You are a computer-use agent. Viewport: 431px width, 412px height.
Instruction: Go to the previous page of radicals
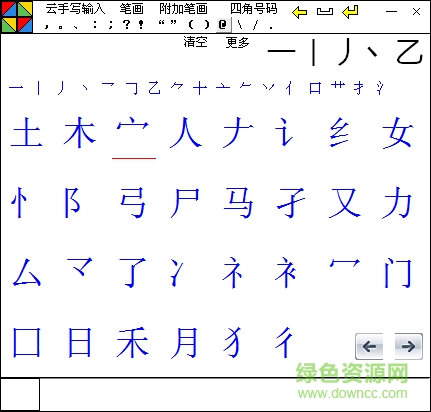(369, 346)
